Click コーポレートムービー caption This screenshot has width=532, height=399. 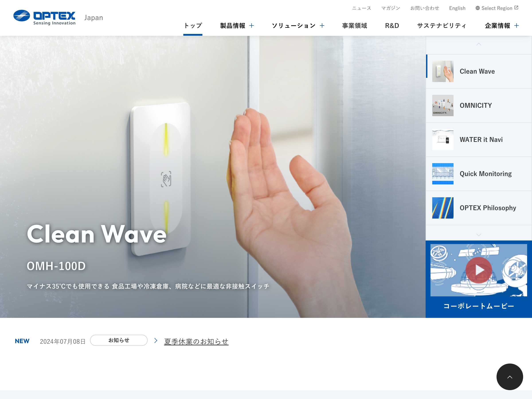click(x=479, y=306)
